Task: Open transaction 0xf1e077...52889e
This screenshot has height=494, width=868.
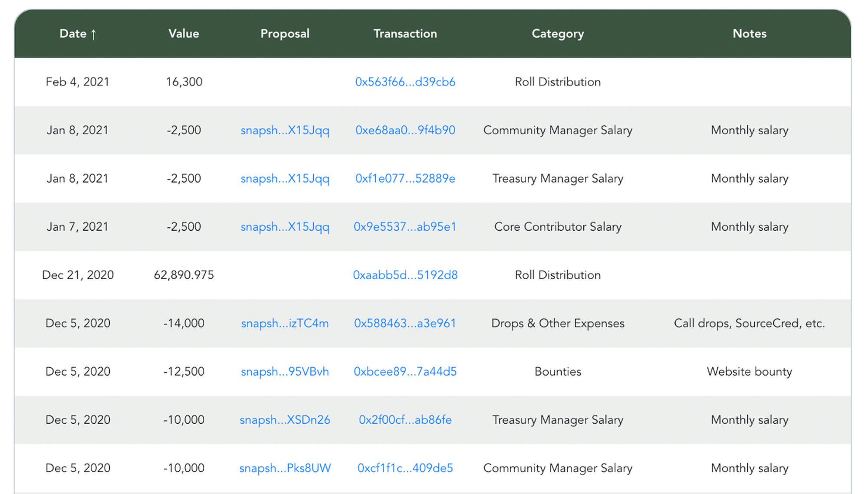Action: tap(405, 178)
